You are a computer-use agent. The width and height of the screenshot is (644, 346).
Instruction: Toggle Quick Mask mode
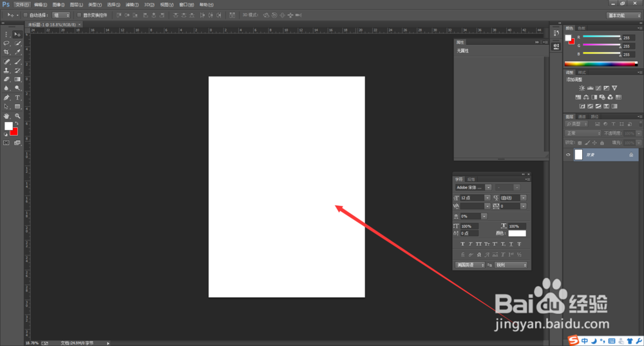[x=6, y=143]
